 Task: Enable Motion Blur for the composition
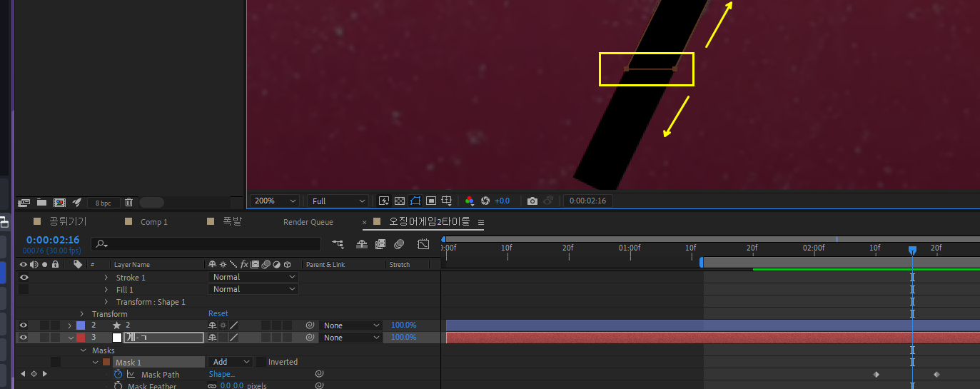pyautogui.click(x=399, y=244)
